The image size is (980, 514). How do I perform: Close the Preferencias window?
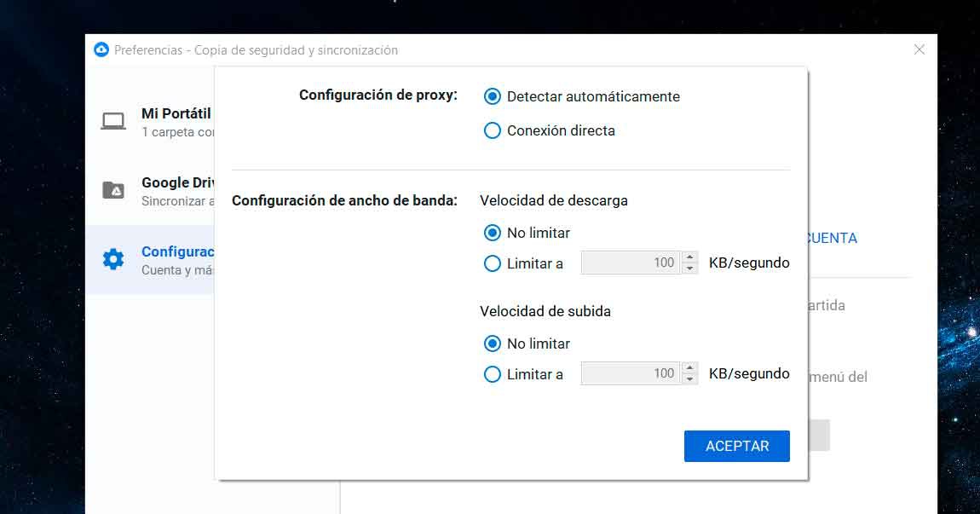click(x=919, y=50)
